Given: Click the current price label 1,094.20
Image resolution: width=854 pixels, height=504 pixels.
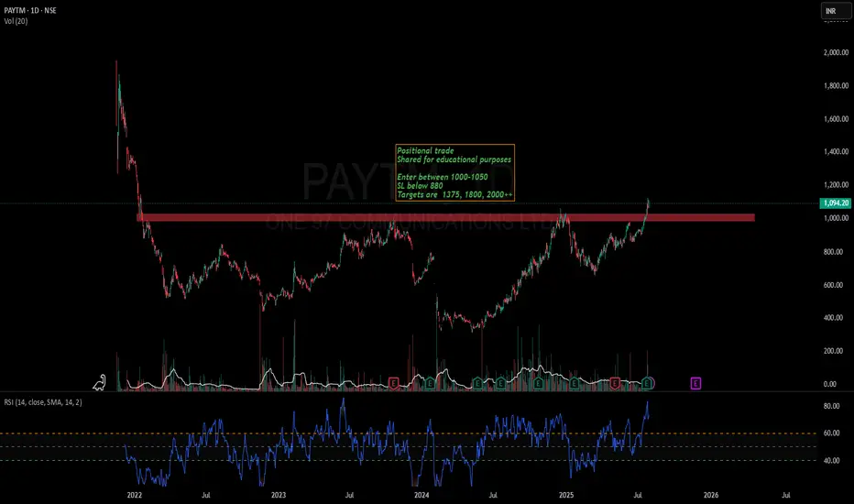Looking at the screenshot, I should 835,203.
